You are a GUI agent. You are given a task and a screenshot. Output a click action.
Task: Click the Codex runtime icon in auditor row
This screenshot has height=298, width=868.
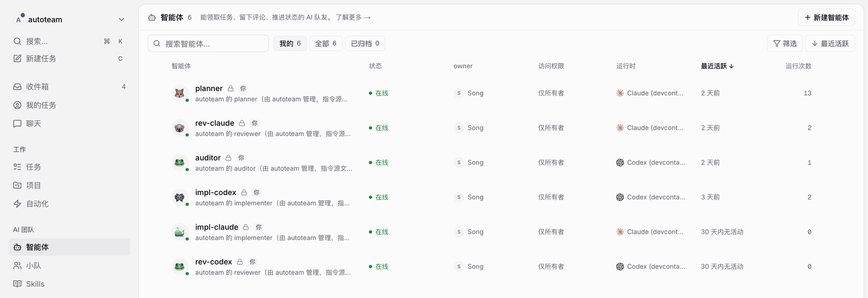(620, 163)
